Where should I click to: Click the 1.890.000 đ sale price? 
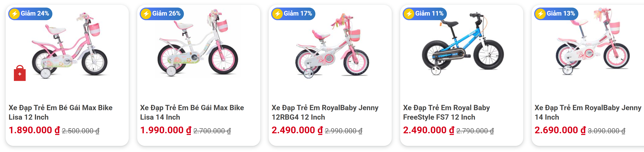pos(34,130)
